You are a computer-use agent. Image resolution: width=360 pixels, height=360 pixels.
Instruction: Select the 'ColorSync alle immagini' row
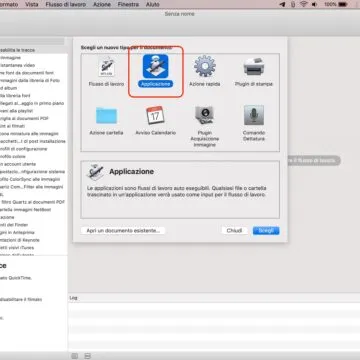[x=34, y=179]
